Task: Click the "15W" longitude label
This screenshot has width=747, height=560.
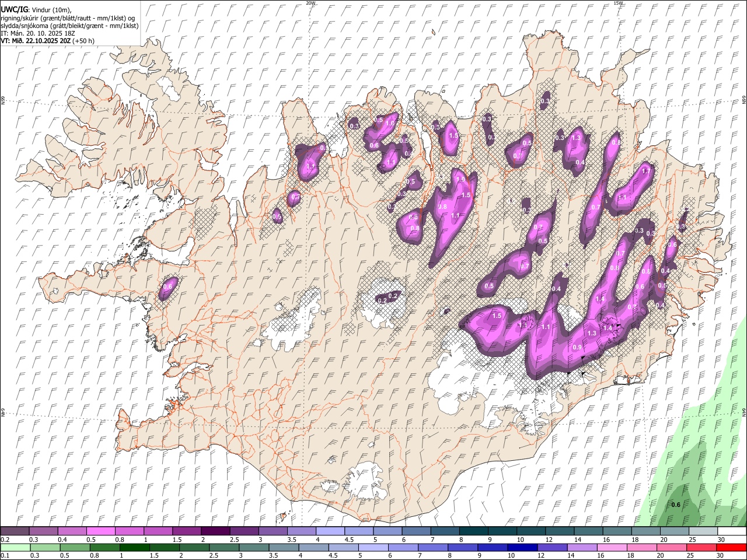Action: pos(618,3)
